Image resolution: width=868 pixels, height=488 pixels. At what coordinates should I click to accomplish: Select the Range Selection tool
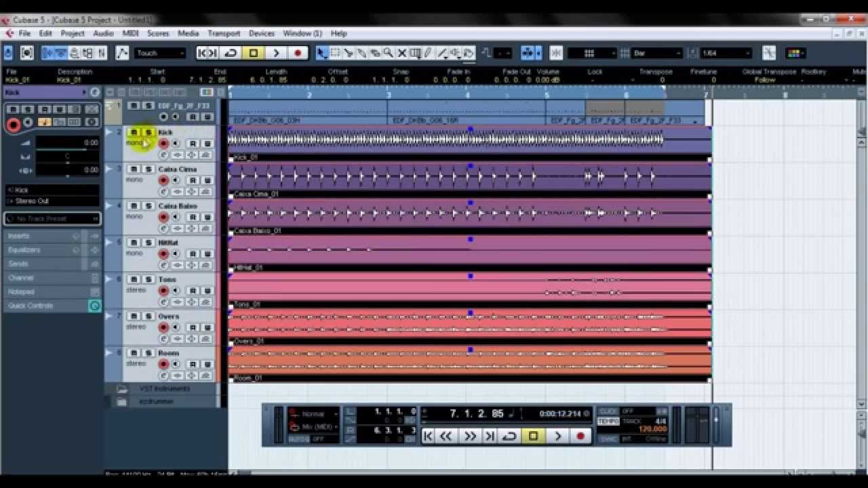335,53
